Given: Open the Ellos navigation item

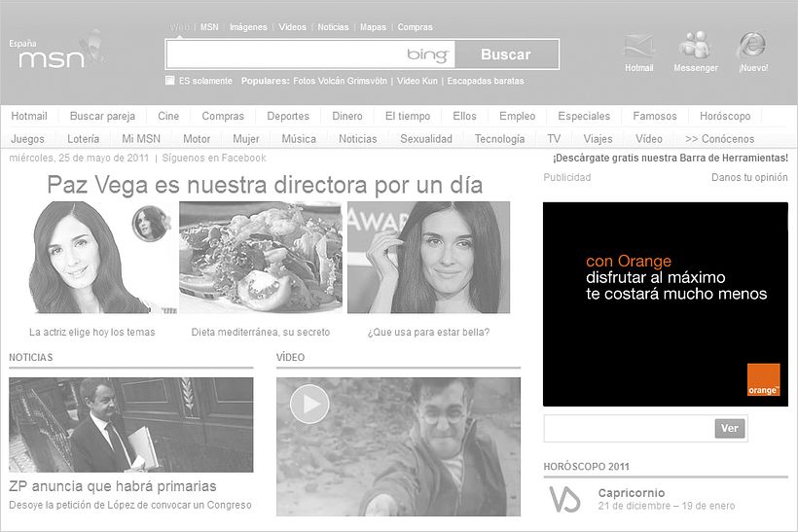Looking at the screenshot, I should pos(464,116).
